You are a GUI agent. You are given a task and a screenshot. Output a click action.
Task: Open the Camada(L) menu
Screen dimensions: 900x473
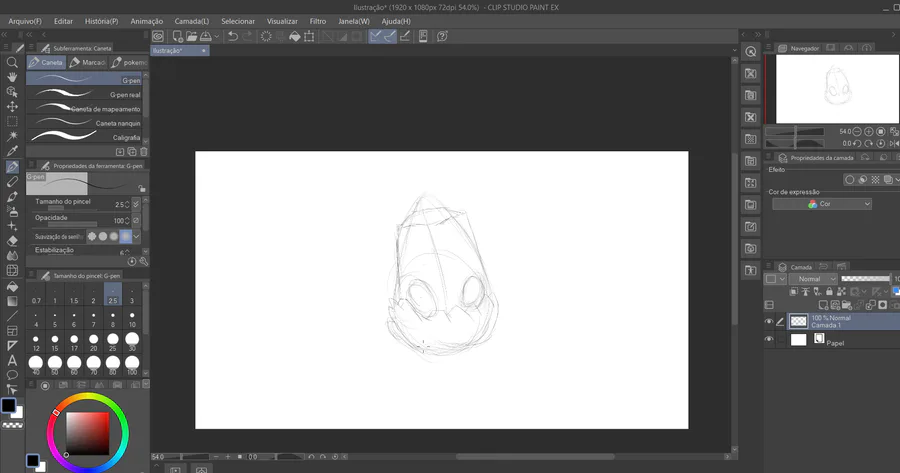tap(192, 21)
